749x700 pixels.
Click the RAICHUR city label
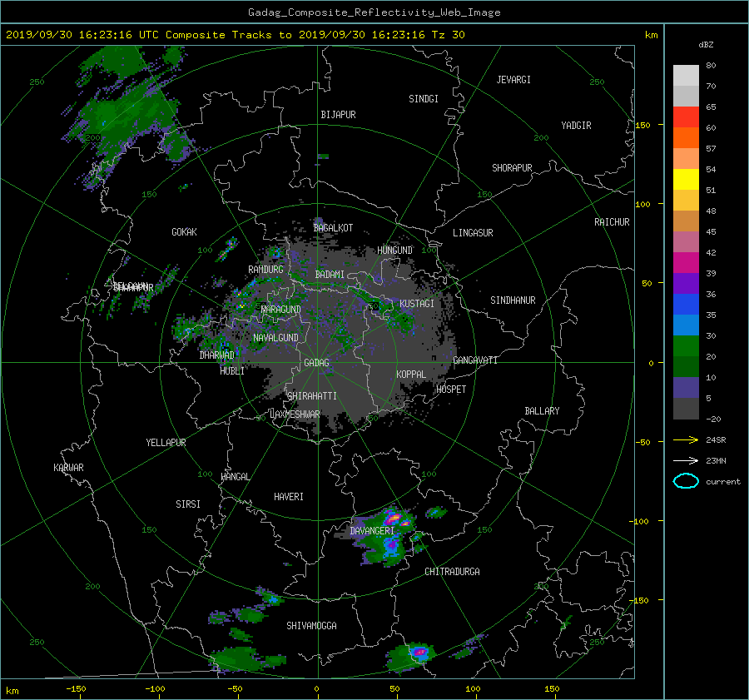(x=612, y=222)
